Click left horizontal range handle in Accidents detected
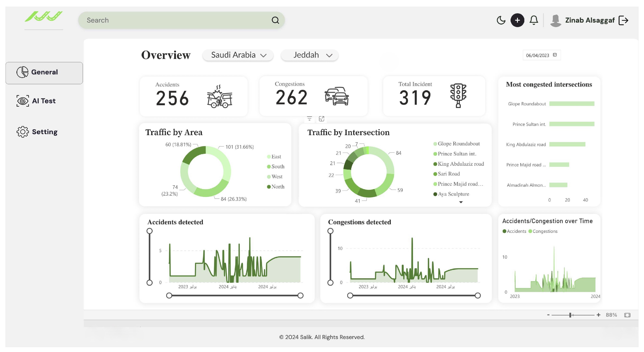Viewport: 644px width, 352px height. click(x=169, y=295)
